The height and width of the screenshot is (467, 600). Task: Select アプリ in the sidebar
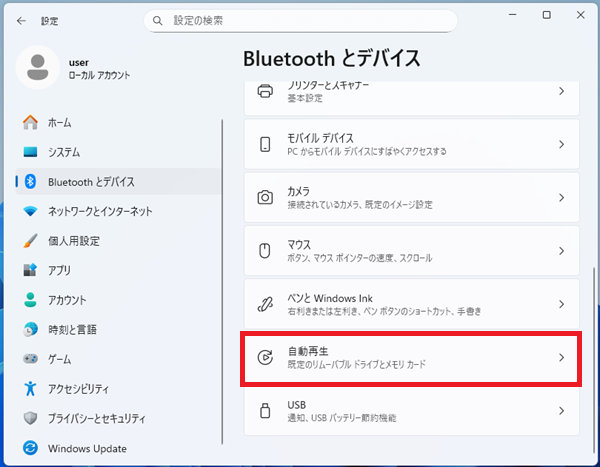coord(118,270)
